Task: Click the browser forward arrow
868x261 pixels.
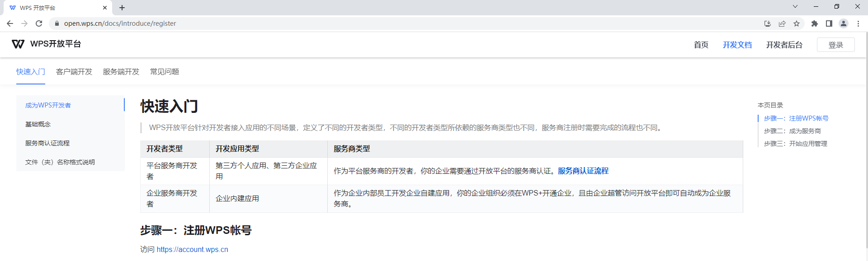Action: pyautogui.click(x=24, y=23)
